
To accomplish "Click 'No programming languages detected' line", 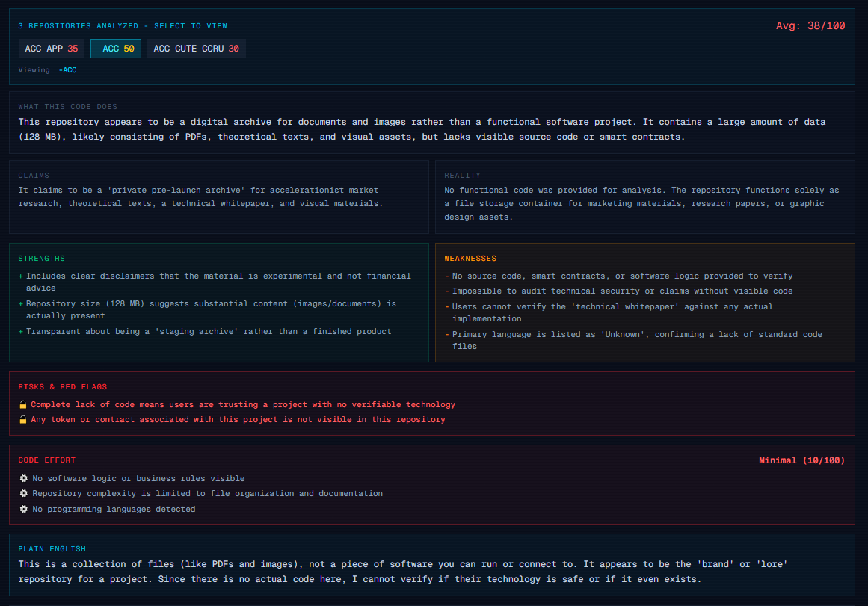I will (x=114, y=509).
